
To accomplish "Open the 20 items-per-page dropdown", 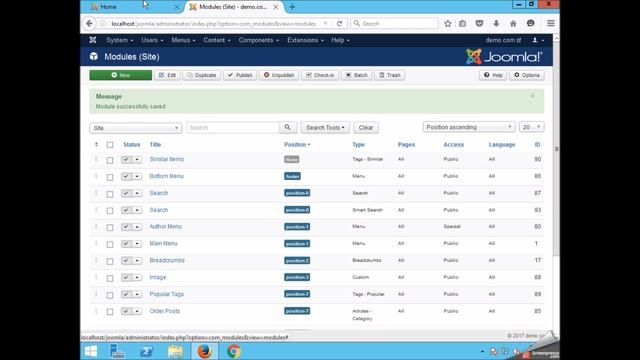I will click(x=531, y=127).
